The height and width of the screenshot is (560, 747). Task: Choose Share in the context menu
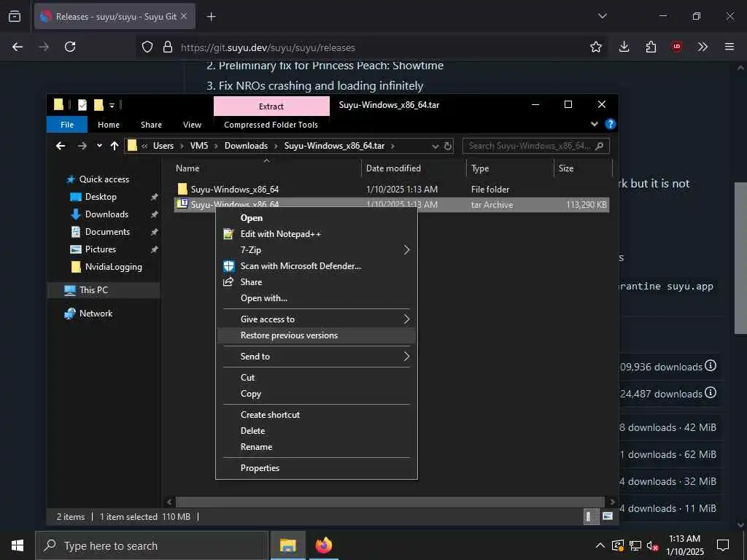317,282
